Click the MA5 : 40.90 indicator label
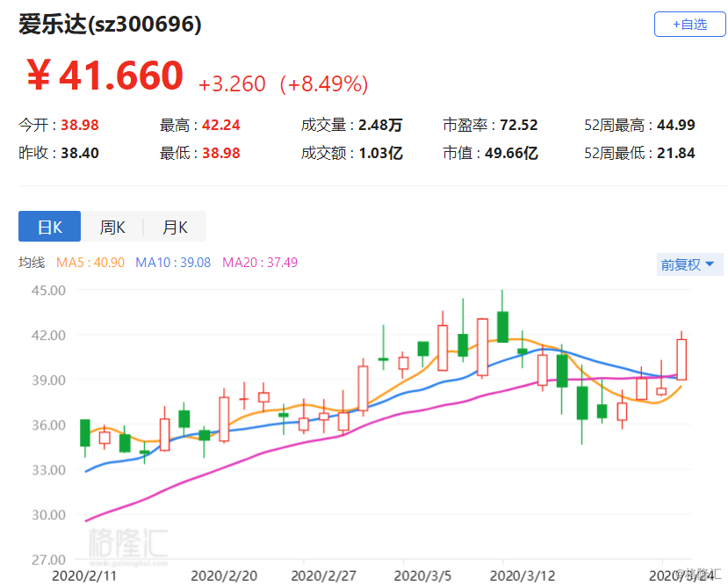The width and height of the screenshot is (728, 586). click(90, 263)
